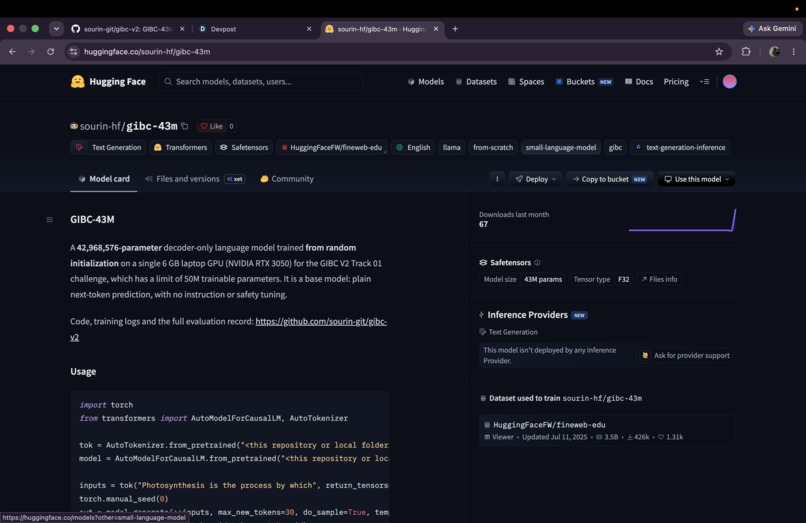Focus the search models, datasets, users field
The height and width of the screenshot is (523, 806).
pyautogui.click(x=261, y=81)
